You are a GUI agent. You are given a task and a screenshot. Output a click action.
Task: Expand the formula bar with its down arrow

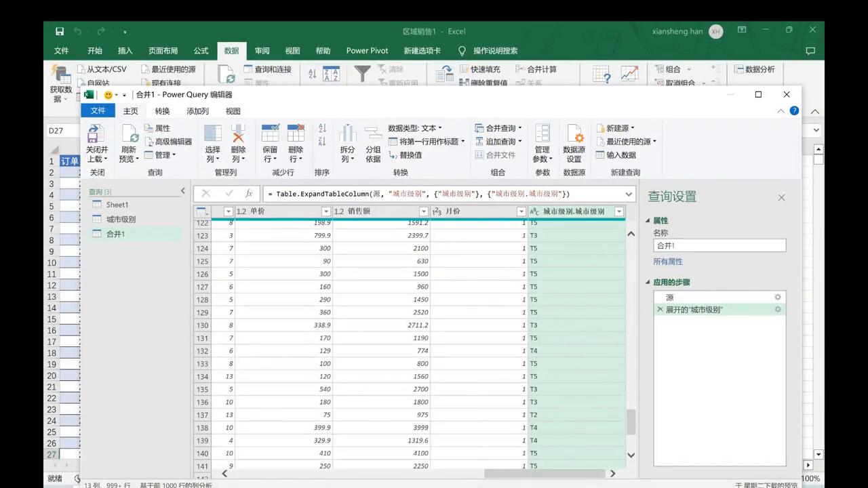pyautogui.click(x=629, y=194)
